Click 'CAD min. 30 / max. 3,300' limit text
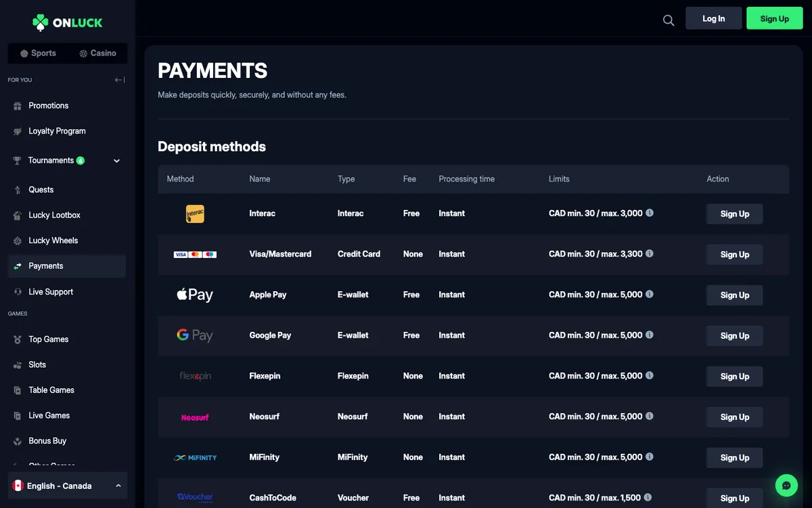The height and width of the screenshot is (508, 812). [595, 254]
